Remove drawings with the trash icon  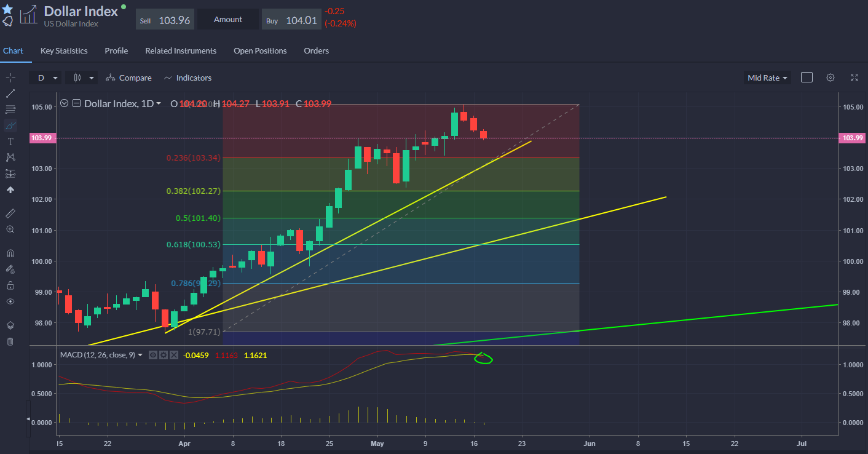(10, 341)
